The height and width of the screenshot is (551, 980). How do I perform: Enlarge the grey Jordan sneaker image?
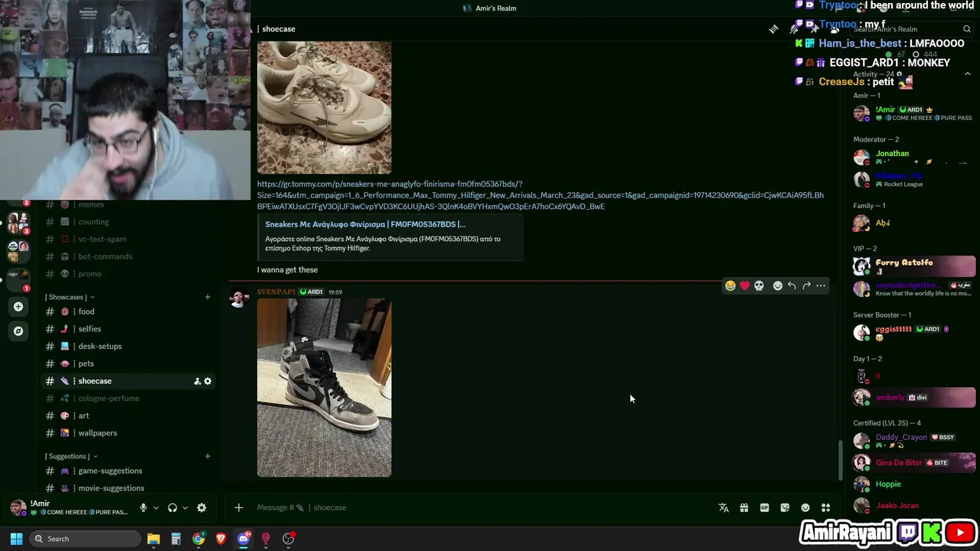324,388
